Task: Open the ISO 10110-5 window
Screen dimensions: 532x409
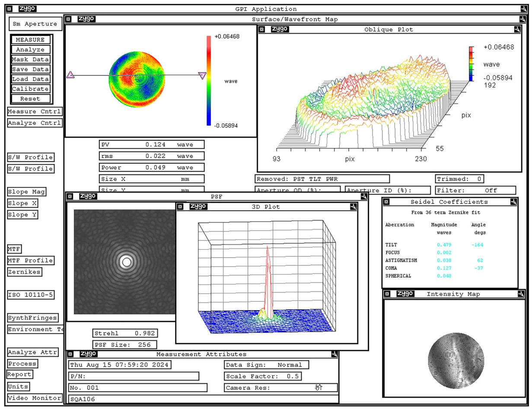Action: 31,295
